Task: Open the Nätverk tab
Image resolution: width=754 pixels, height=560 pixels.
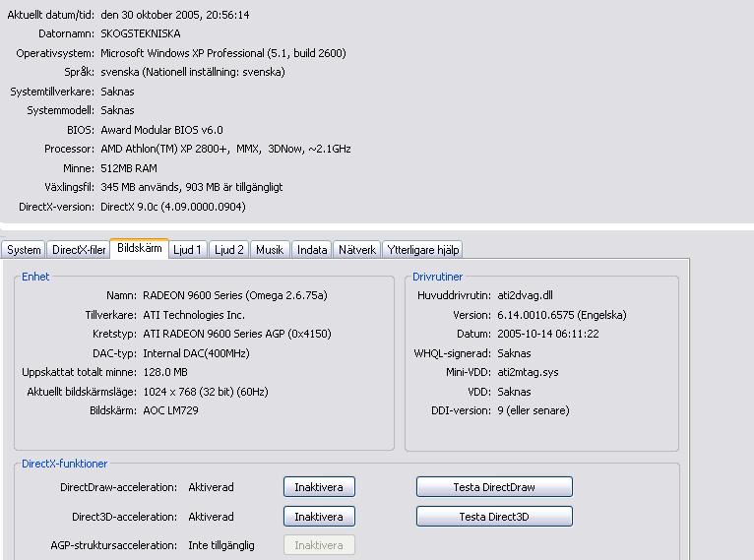Action: [357, 250]
